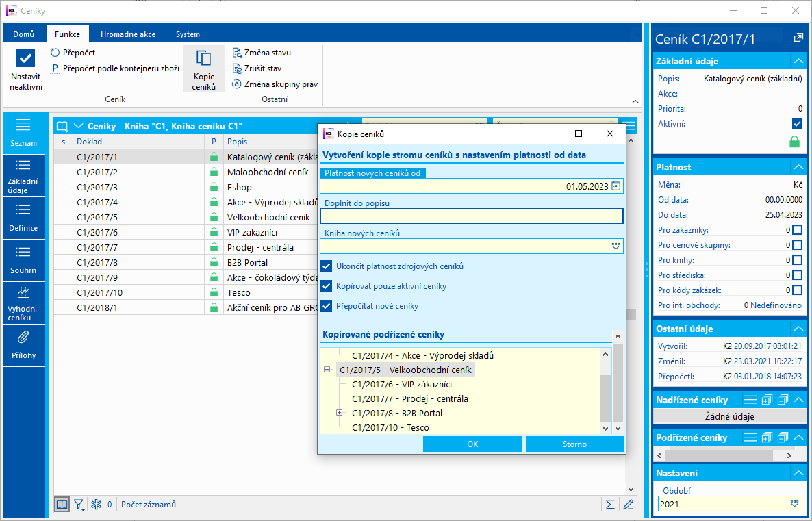Expand the C1/2017/8 B2B Portal node
The height and width of the screenshot is (521, 812).
pyautogui.click(x=340, y=413)
